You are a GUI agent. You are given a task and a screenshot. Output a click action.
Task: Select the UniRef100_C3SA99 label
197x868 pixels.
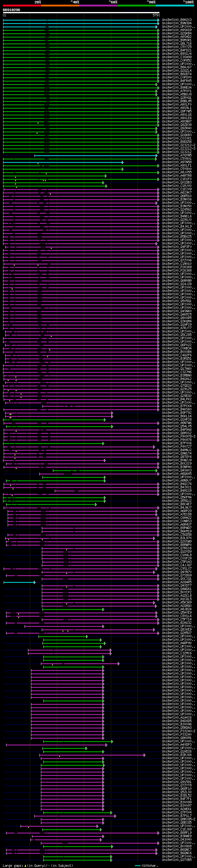pyautogui.click(x=177, y=57)
